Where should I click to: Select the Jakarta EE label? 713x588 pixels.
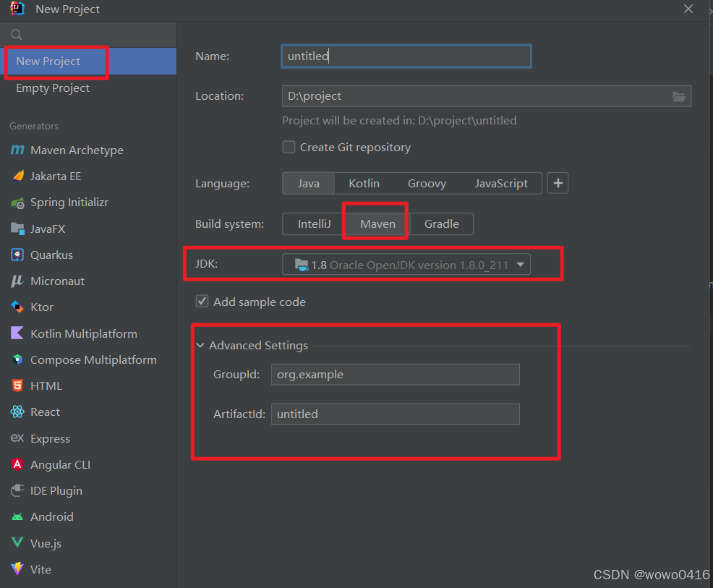56,176
